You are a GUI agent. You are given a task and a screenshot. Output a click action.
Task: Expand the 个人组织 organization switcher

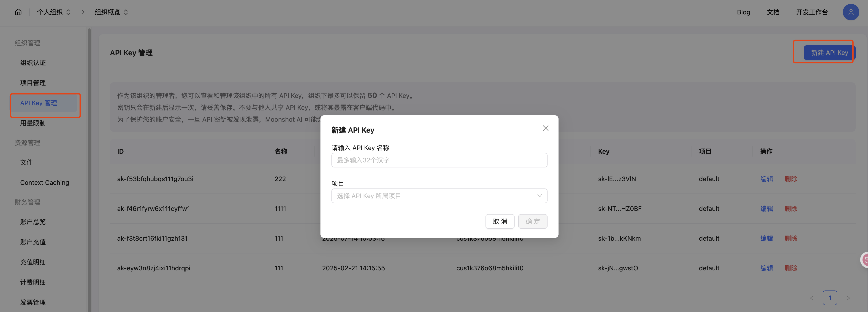54,12
